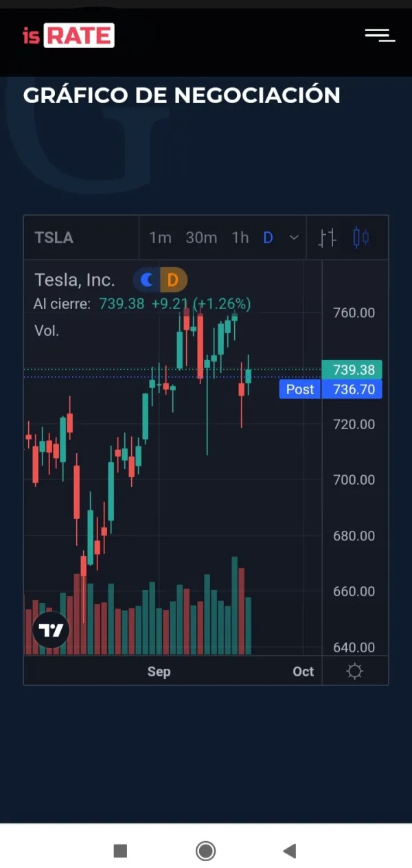Switch to the 1m interval
The image size is (412, 868).
tap(160, 238)
